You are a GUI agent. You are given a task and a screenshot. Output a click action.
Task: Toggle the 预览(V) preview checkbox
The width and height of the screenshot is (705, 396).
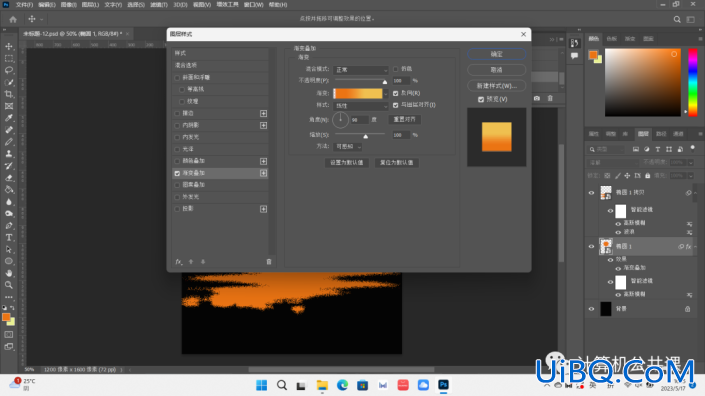[481, 99]
